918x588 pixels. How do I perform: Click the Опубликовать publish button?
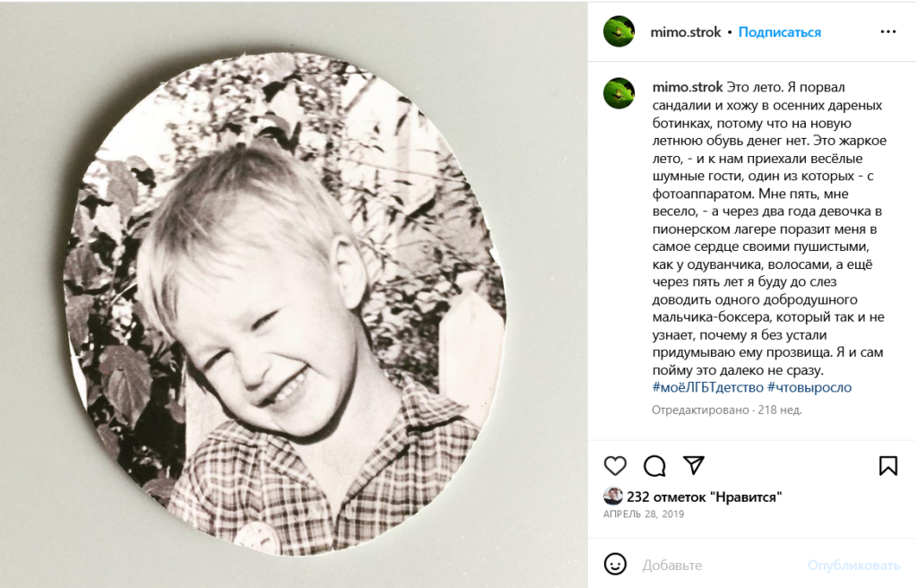[853, 566]
